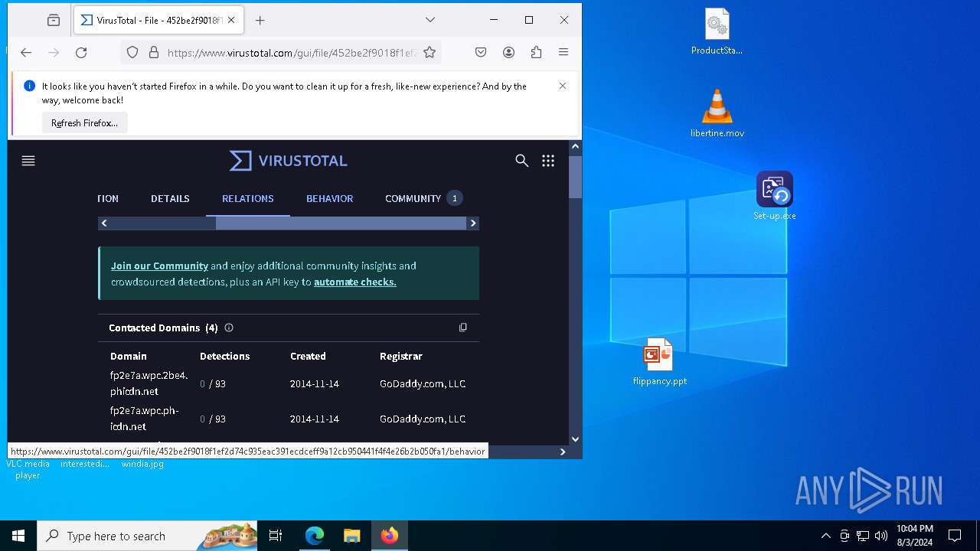
Task: Open the network tray icon
Action: [x=863, y=536]
